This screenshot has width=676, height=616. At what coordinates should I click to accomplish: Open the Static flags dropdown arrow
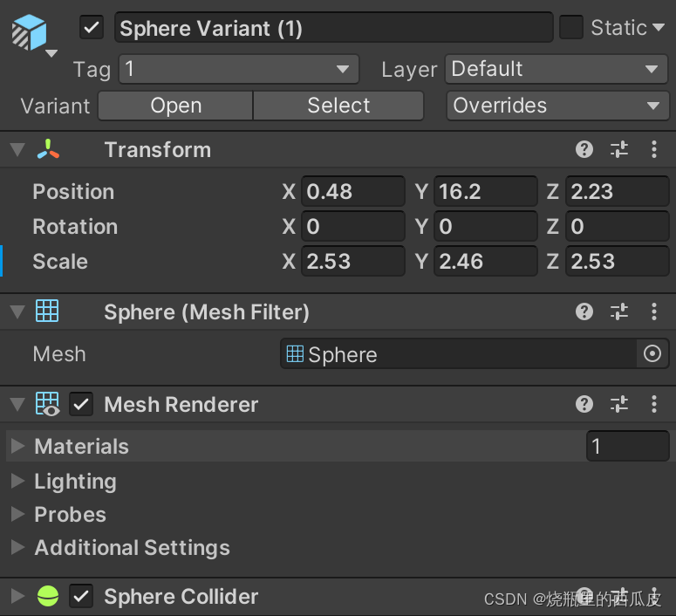[659, 28]
